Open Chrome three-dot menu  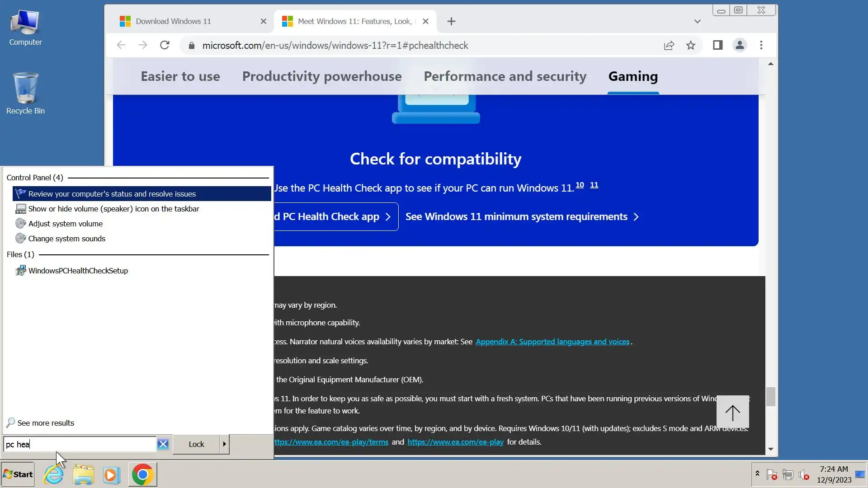pos(761,45)
